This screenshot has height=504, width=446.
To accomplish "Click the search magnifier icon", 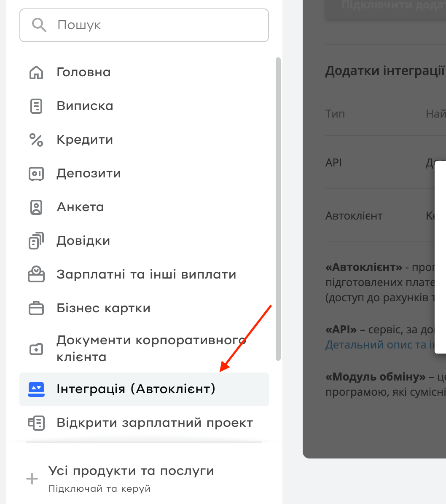I will 39,25.
